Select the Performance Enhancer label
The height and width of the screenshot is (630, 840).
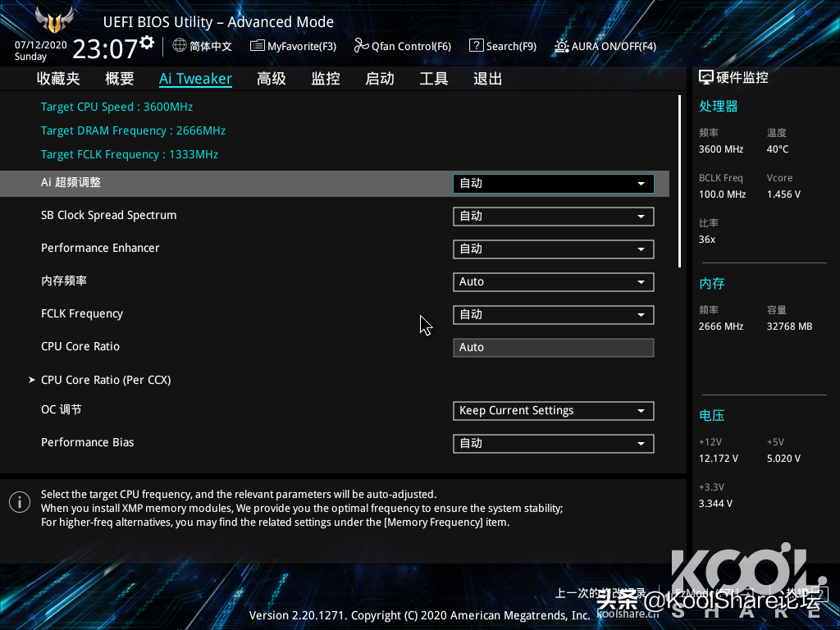(x=100, y=248)
